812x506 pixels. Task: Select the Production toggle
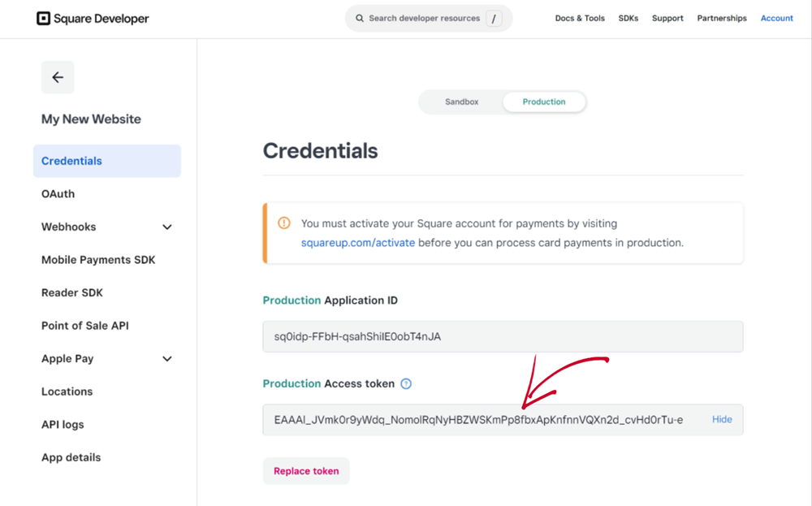point(544,102)
